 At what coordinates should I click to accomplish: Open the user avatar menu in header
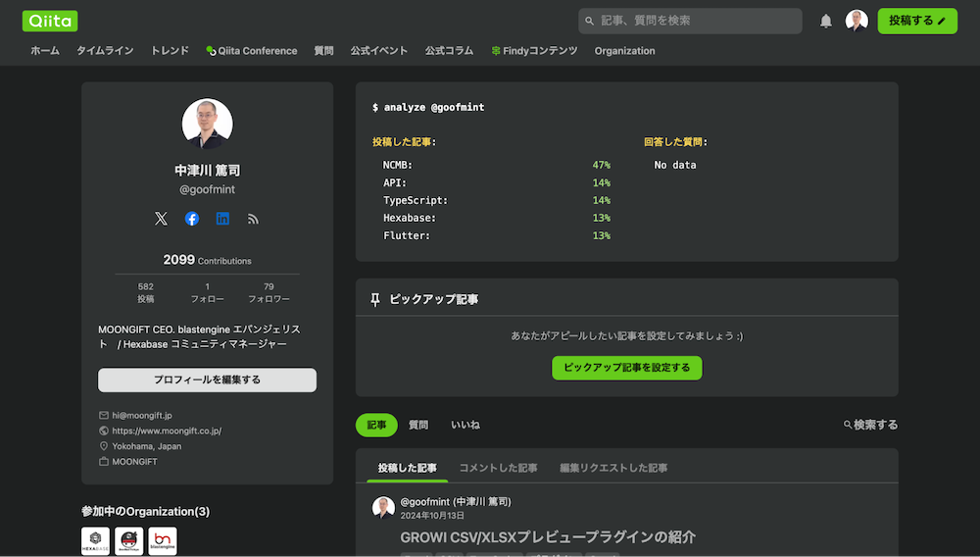point(857,21)
